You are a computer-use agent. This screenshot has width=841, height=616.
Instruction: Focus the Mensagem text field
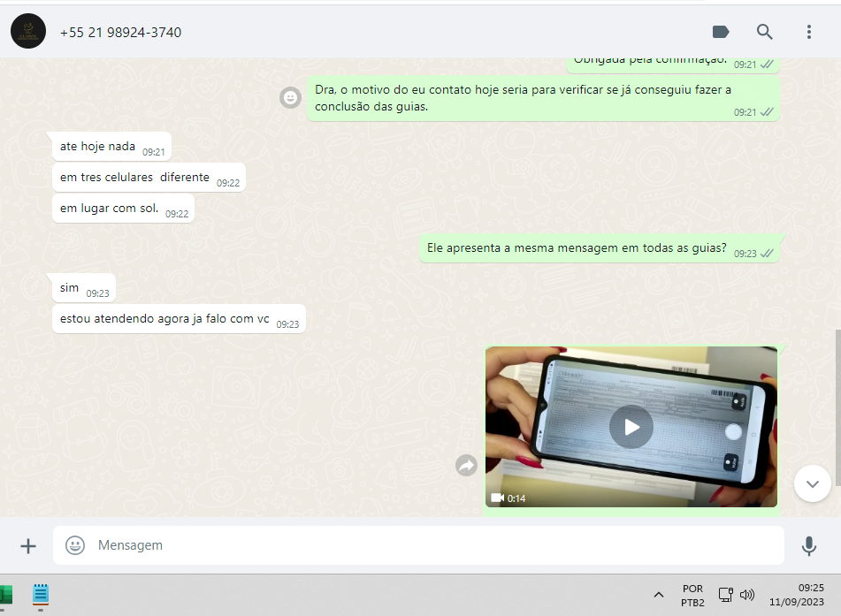pyautogui.click(x=418, y=545)
